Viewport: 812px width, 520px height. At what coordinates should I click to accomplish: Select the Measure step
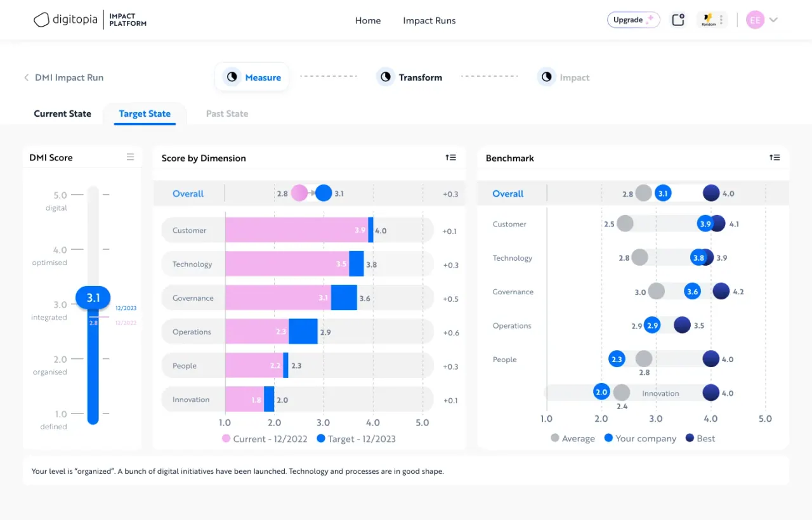click(252, 77)
